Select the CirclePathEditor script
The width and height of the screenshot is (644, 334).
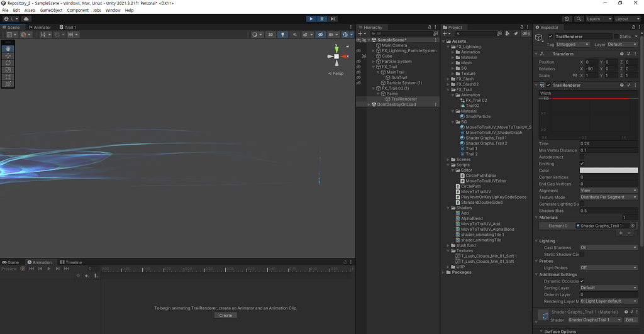(481, 175)
